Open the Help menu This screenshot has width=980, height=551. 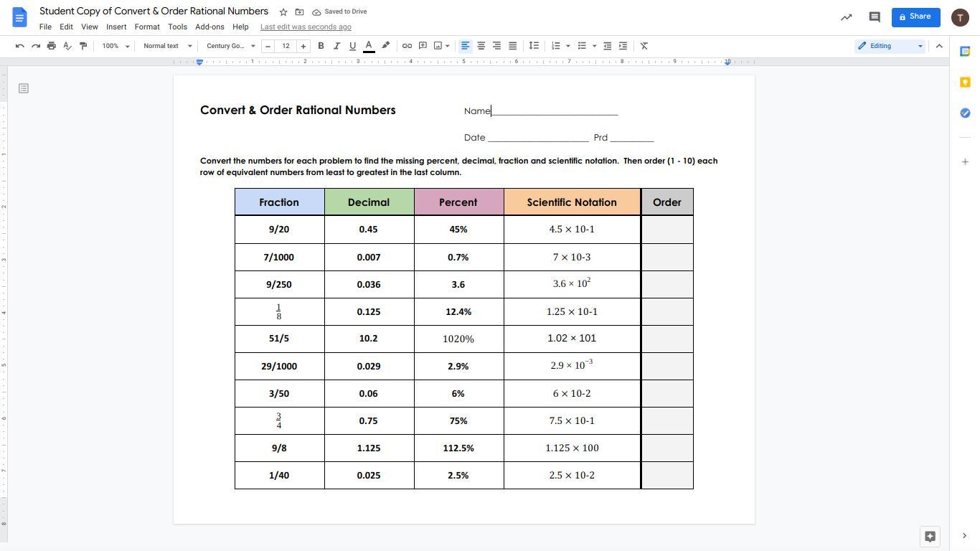tap(240, 27)
